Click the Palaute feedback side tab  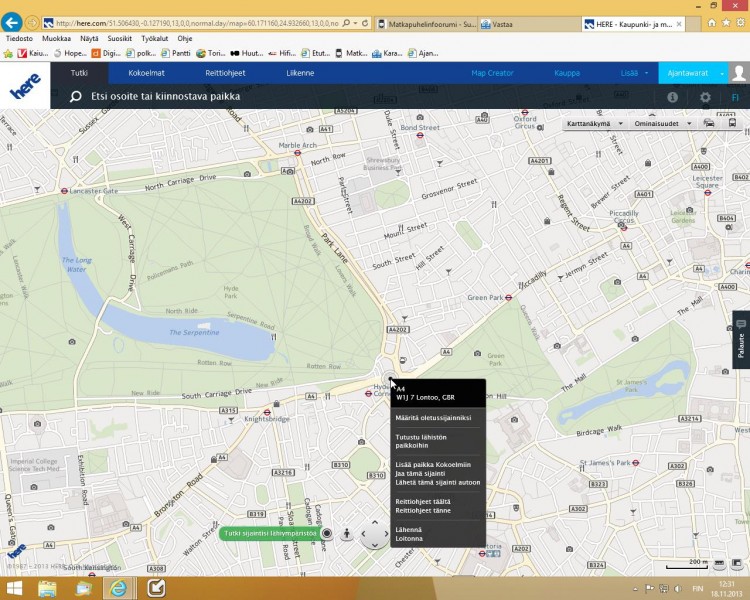pyautogui.click(x=741, y=341)
